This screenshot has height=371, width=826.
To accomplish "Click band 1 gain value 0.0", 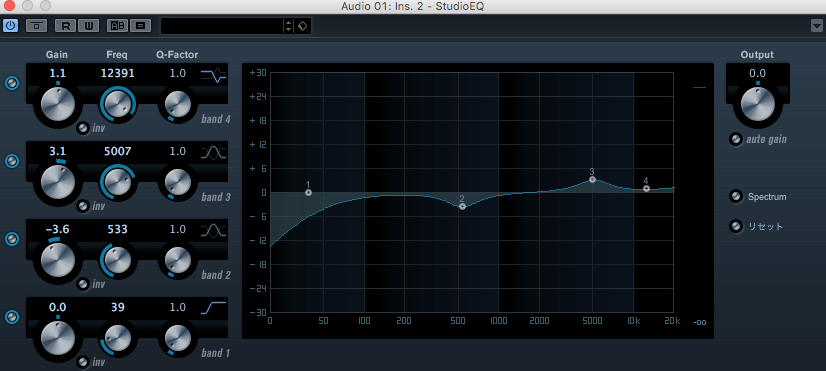I will (57, 307).
